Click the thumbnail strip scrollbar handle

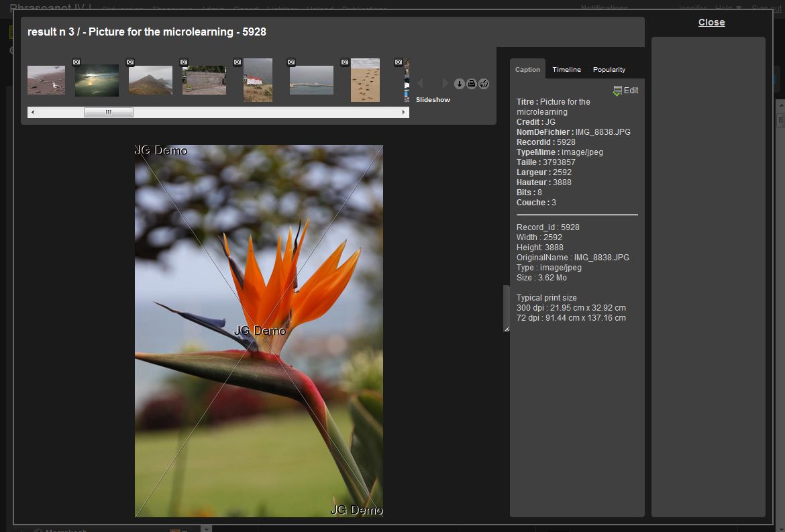click(108, 113)
